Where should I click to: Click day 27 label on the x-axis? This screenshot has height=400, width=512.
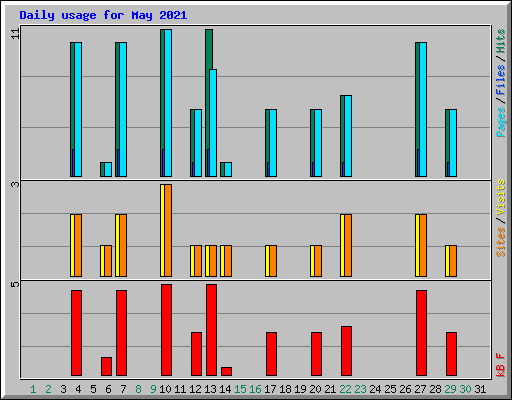[x=420, y=389]
